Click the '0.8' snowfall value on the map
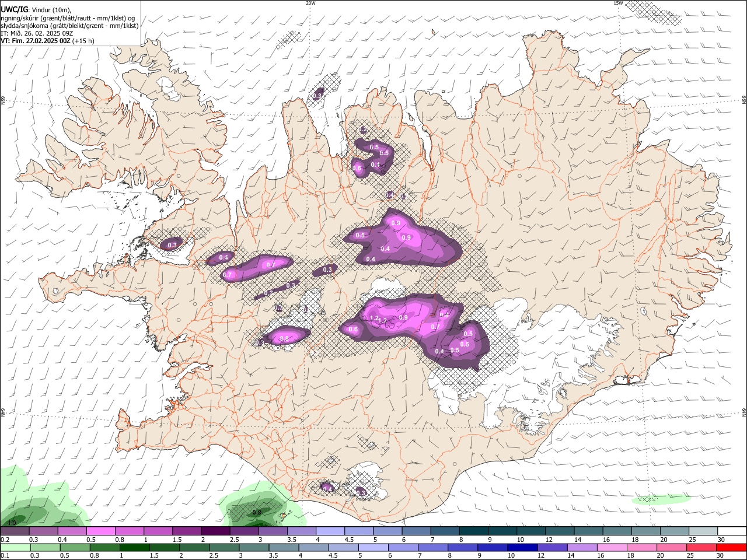 (285, 338)
